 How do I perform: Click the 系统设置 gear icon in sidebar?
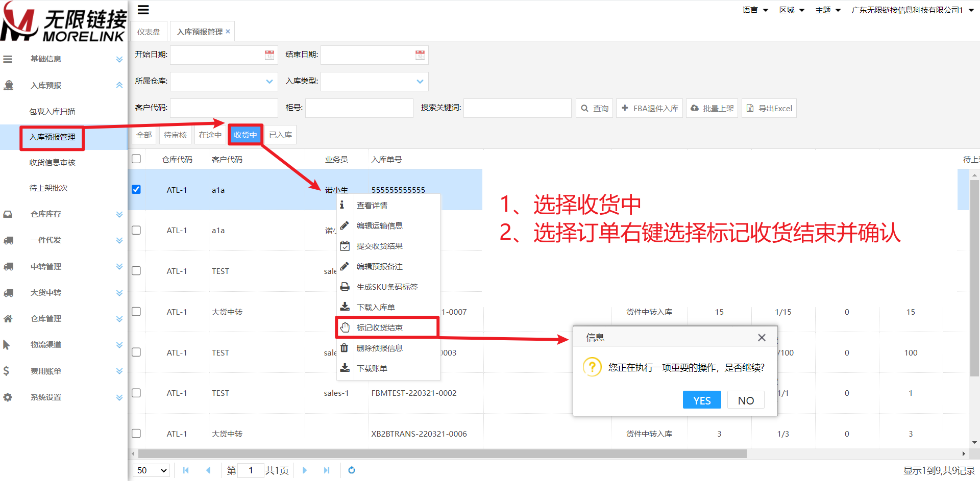point(8,397)
